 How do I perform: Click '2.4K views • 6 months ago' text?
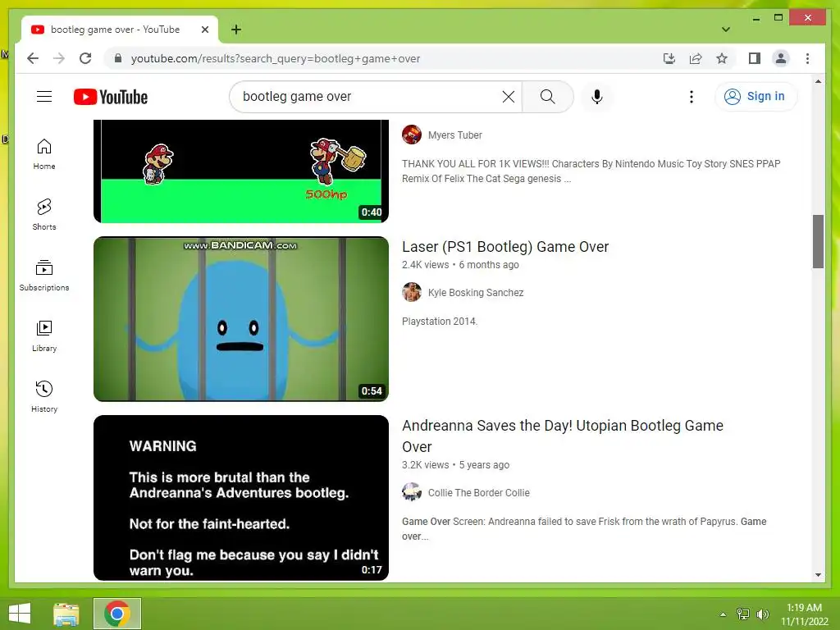pyautogui.click(x=460, y=265)
